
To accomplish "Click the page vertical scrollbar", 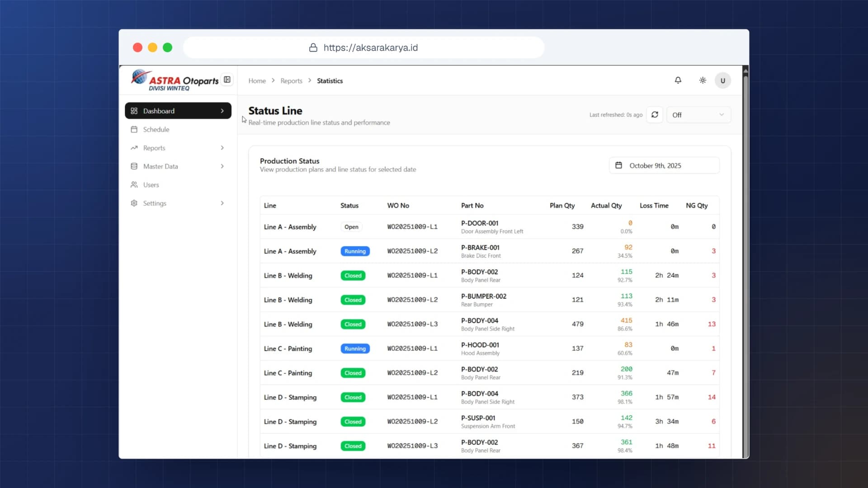I will point(745,262).
